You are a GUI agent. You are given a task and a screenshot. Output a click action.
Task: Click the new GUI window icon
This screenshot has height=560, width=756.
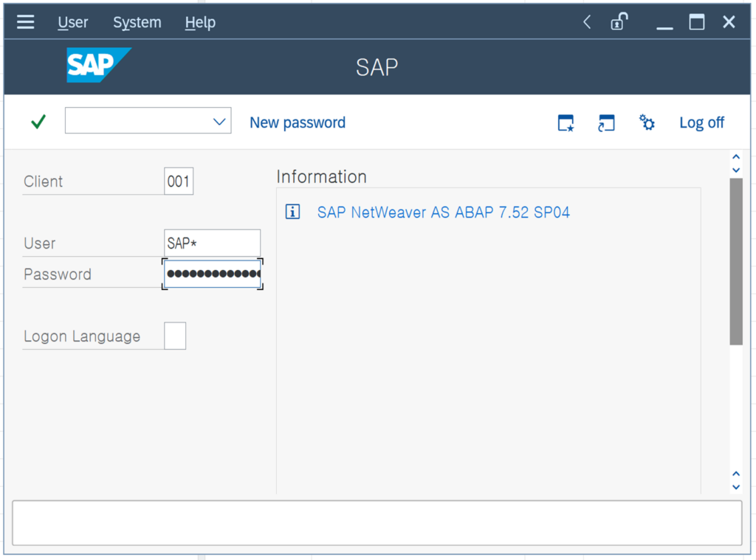point(566,123)
